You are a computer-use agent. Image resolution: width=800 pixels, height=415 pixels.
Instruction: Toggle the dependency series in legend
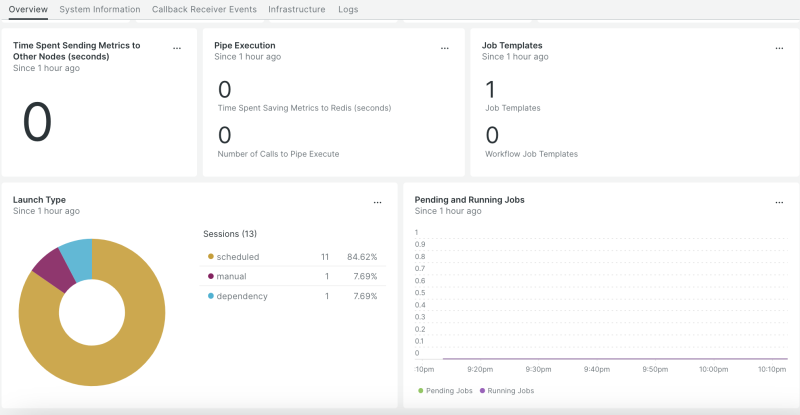tap(240, 296)
